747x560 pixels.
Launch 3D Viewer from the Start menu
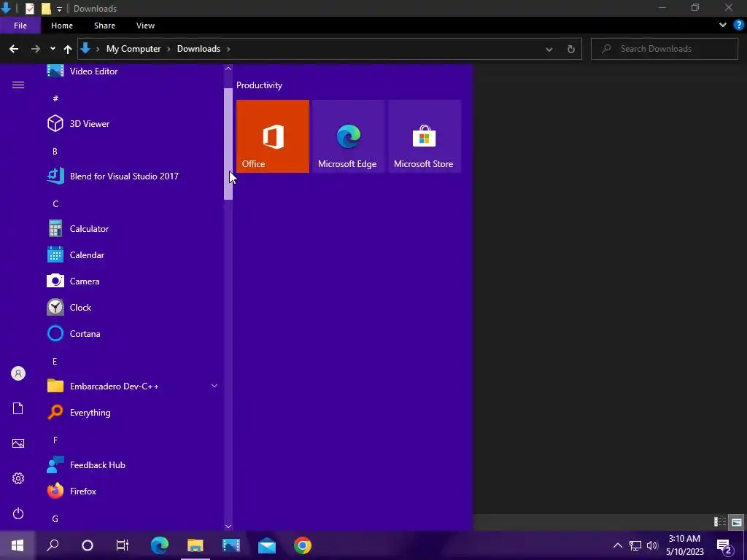(x=133, y=124)
